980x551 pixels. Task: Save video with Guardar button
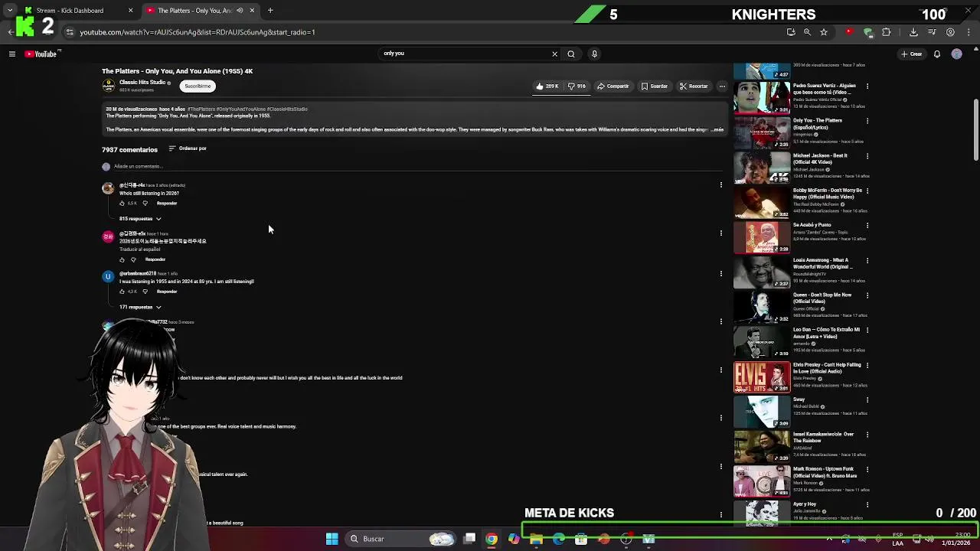655,86
